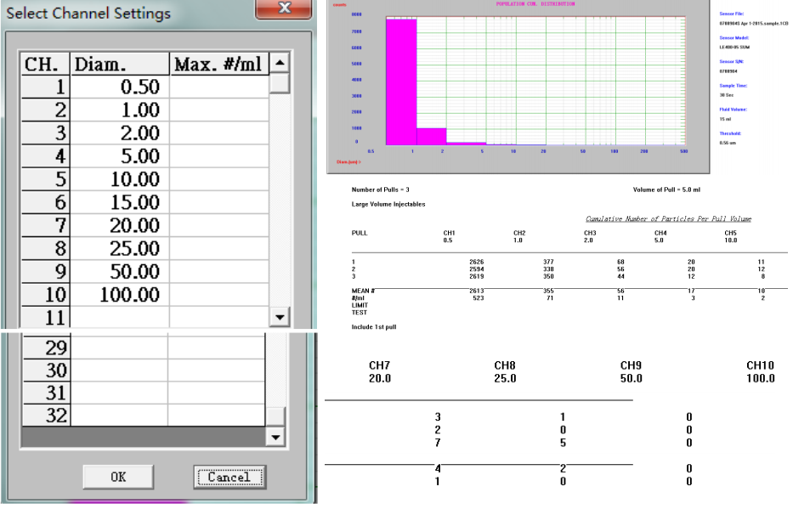This screenshot has height=532, width=793.
Task: Click the Threshold label
Action: 730,133
